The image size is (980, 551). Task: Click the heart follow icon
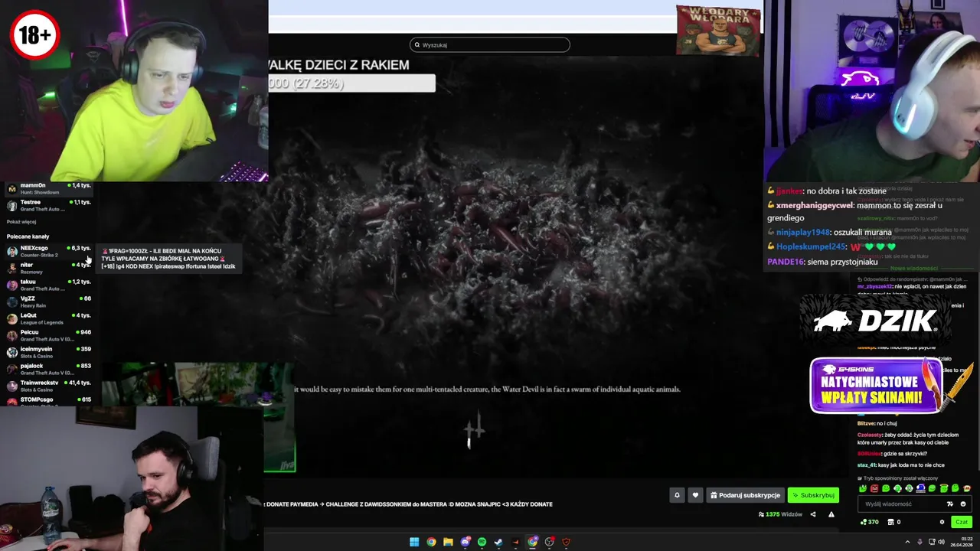pyautogui.click(x=695, y=495)
